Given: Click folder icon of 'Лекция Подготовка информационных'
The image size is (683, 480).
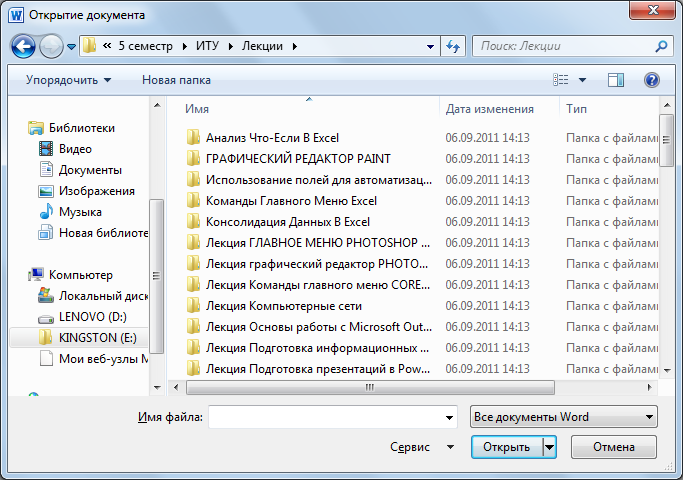Looking at the screenshot, I should pyautogui.click(x=193, y=347).
